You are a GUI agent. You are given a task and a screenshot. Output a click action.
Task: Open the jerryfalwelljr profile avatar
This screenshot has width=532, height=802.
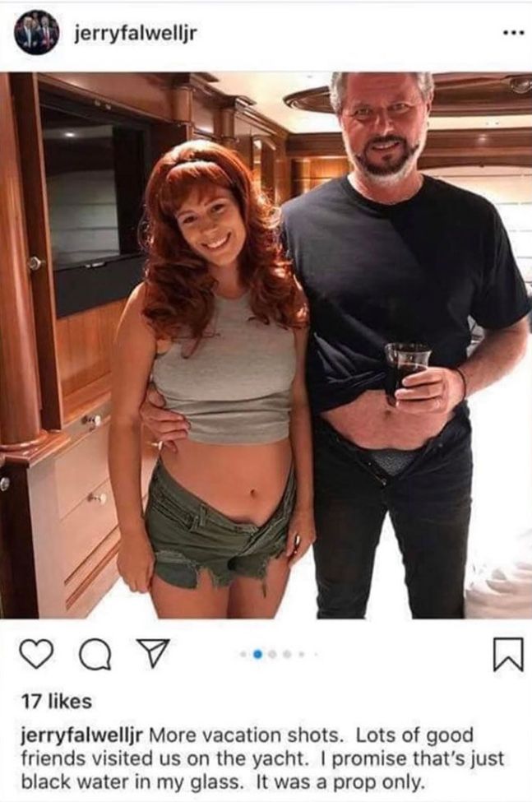(x=35, y=33)
